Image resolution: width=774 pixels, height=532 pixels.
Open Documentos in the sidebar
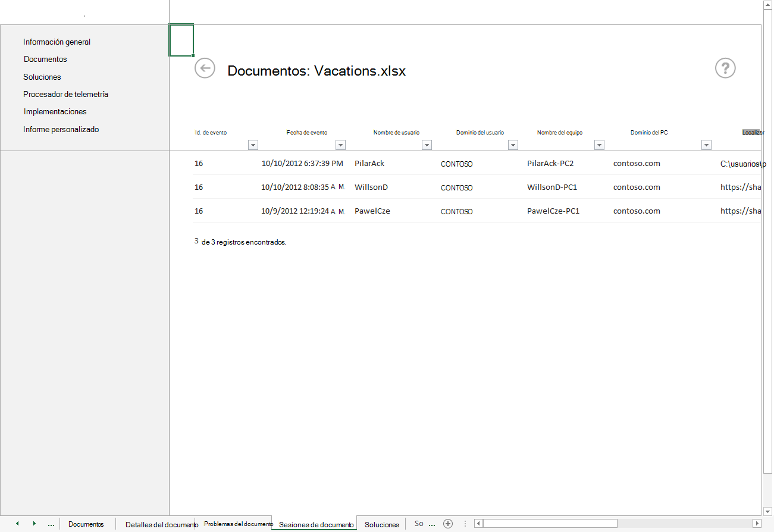[x=45, y=60]
